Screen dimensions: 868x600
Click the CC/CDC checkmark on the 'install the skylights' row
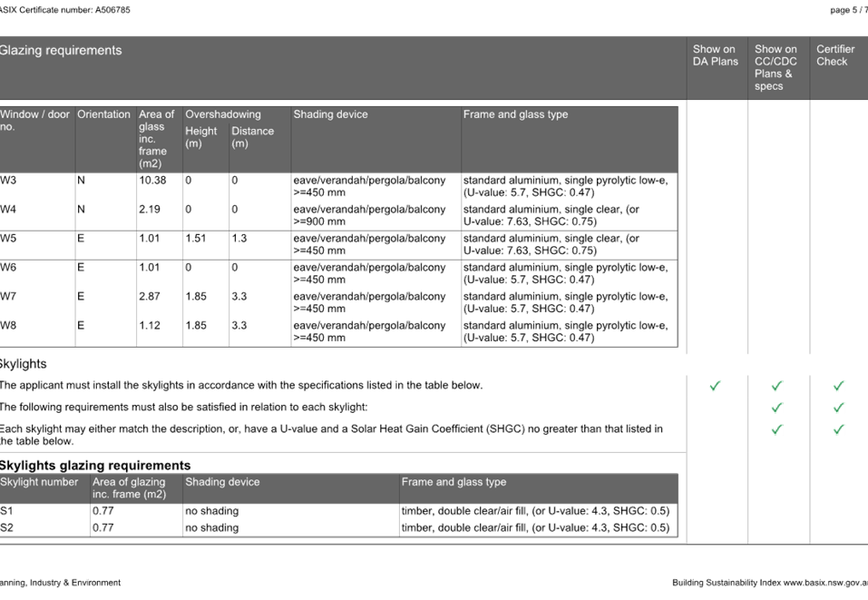point(776,386)
